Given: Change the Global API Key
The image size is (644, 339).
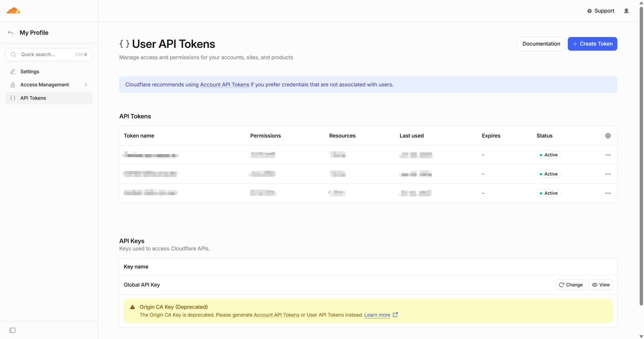Looking at the screenshot, I should (x=571, y=285).
